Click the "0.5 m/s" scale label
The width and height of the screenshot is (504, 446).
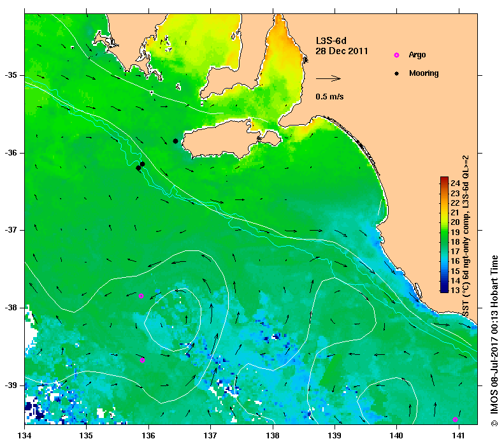point(329,96)
